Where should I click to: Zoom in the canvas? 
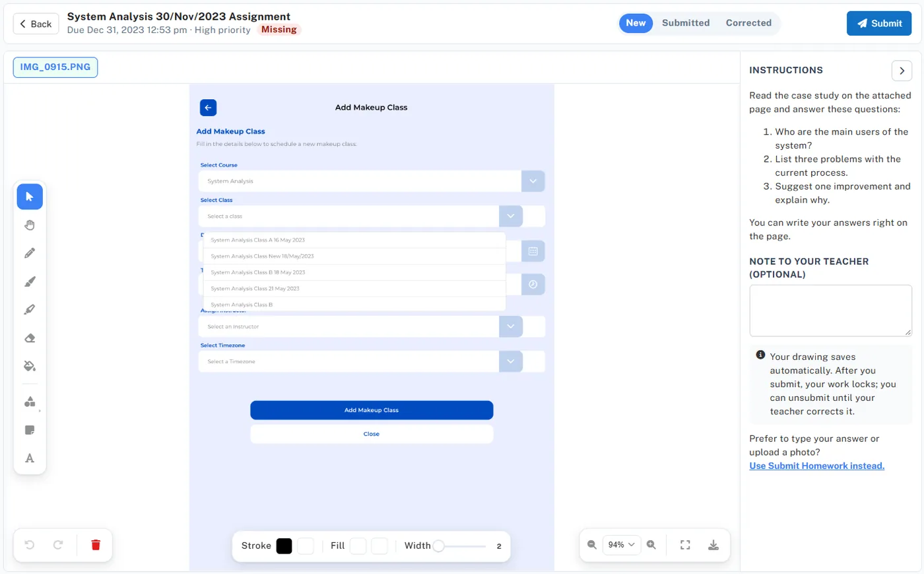651,545
